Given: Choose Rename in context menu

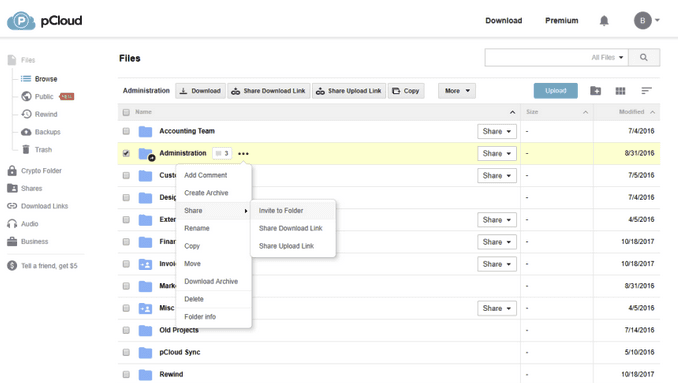Looking at the screenshot, I should tap(214, 228).
